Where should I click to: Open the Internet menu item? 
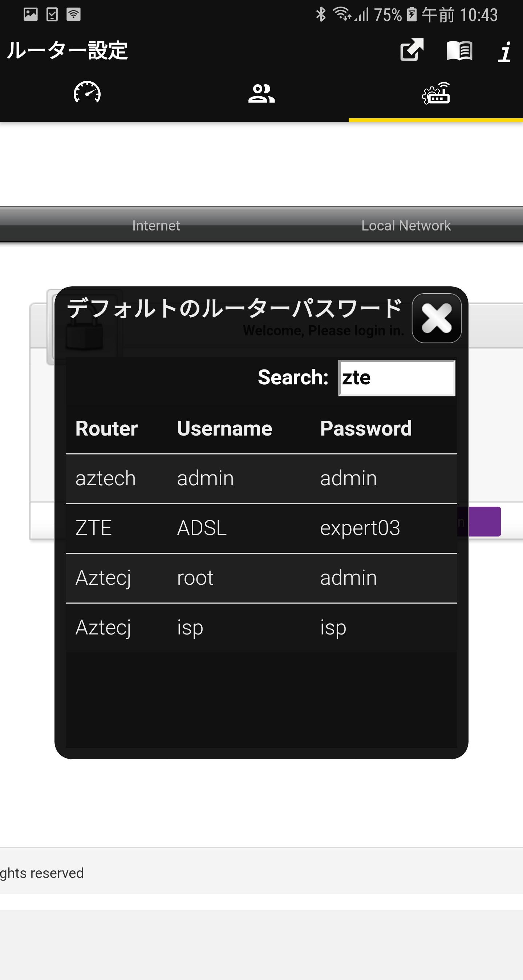pyautogui.click(x=156, y=226)
